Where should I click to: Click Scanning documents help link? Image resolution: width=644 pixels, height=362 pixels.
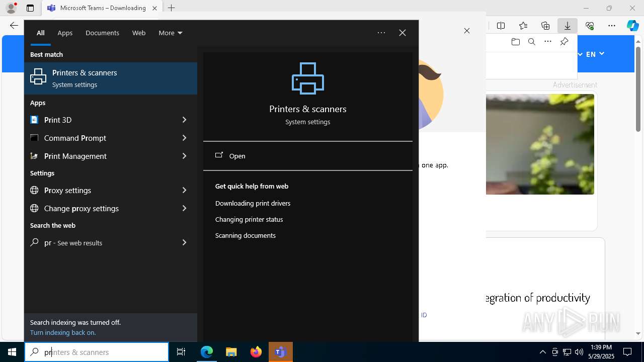tap(246, 235)
